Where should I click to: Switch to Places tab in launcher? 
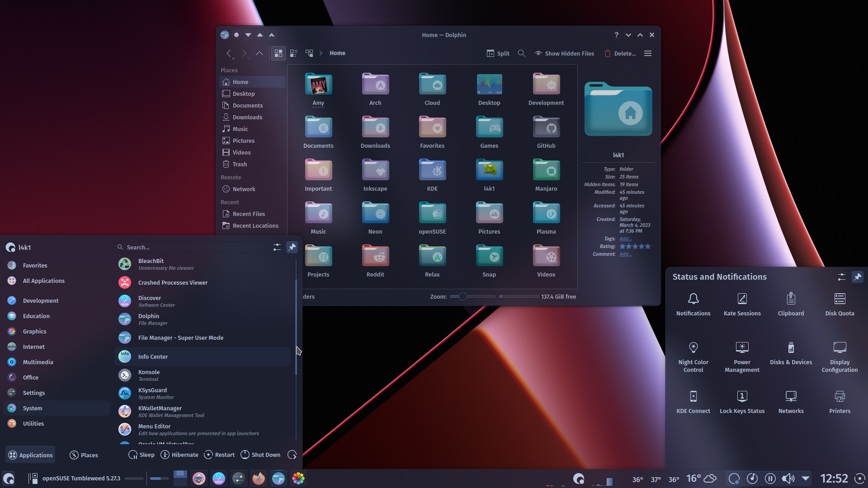coord(84,455)
